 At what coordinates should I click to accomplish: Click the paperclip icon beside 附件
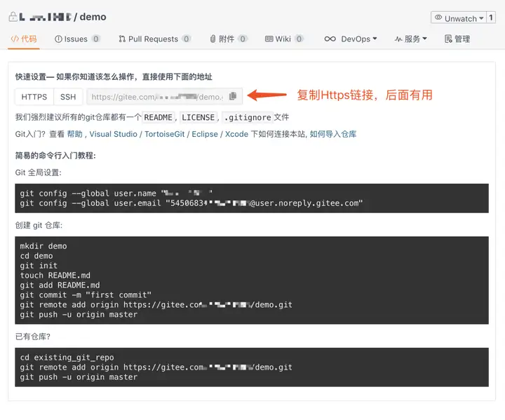click(213, 39)
